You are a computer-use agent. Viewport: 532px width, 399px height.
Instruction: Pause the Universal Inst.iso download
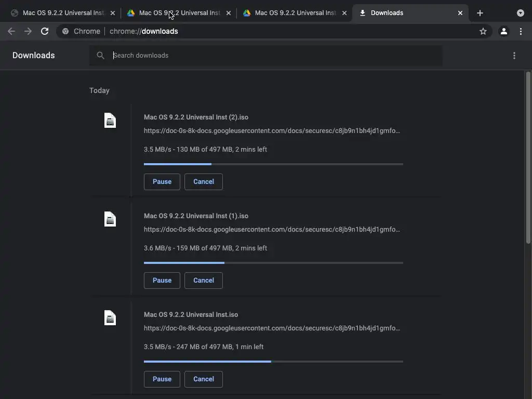point(162,379)
